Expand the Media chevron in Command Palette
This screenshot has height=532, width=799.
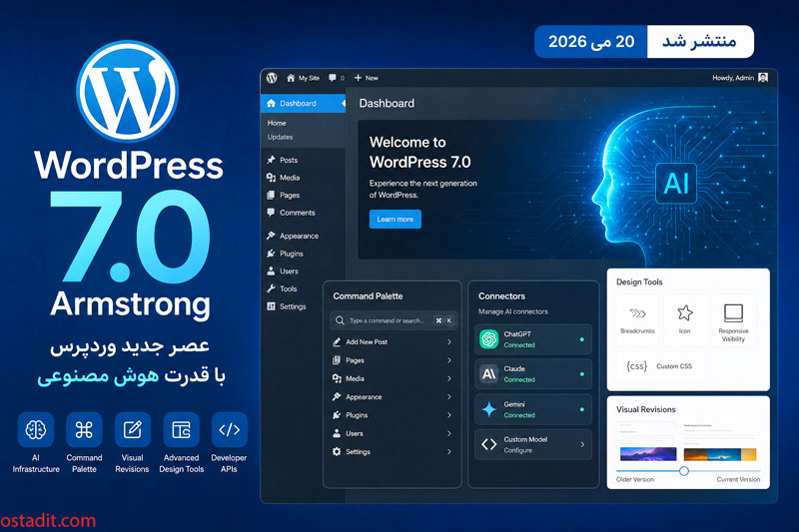click(x=448, y=378)
